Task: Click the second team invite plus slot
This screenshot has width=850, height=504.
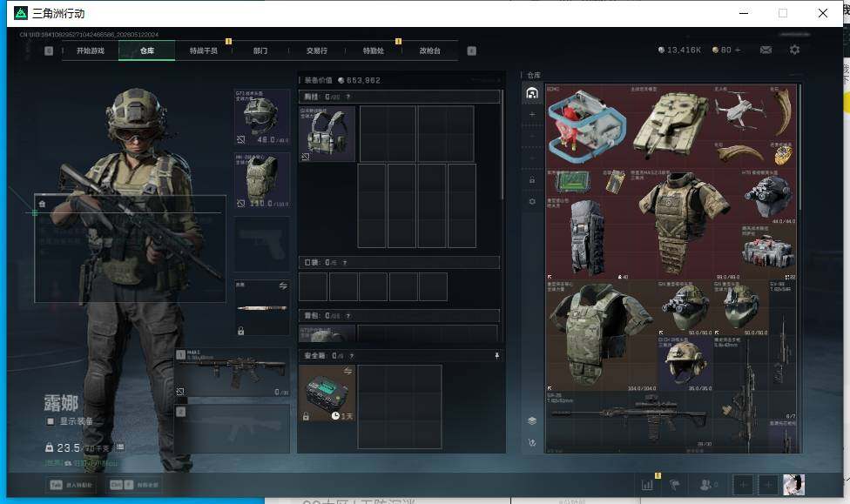Action: 768,485
